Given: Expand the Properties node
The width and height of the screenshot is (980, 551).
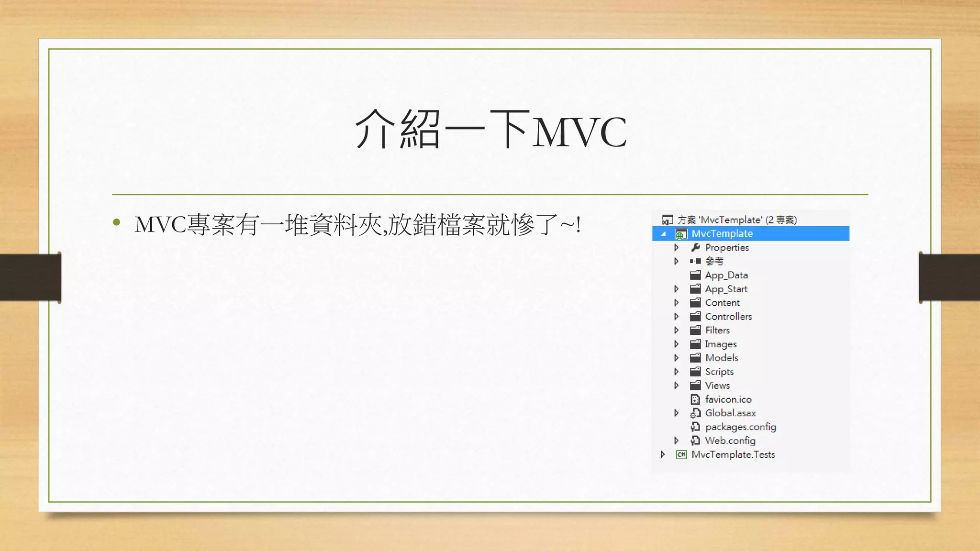Looking at the screenshot, I should click(676, 247).
